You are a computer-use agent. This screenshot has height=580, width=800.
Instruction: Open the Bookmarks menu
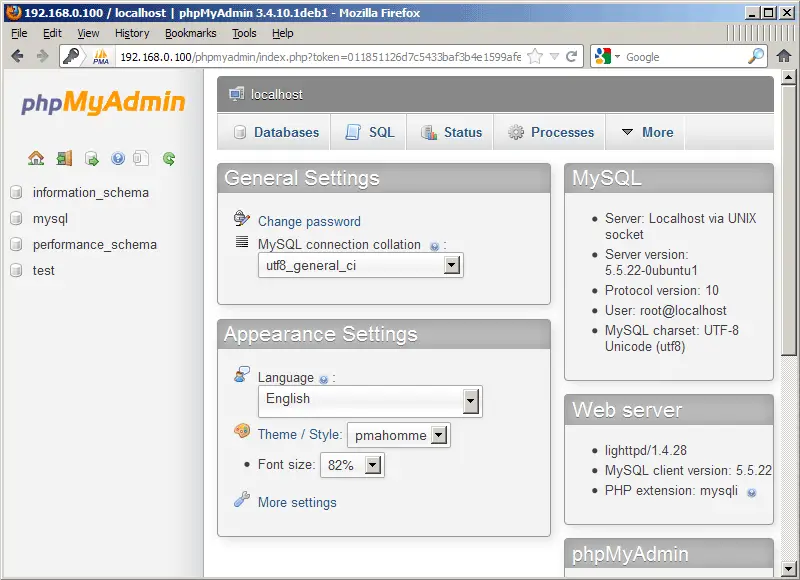[x=190, y=33]
